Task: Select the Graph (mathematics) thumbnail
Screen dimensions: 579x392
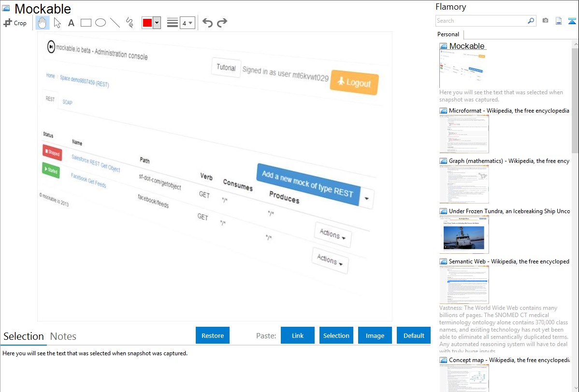Action: point(464,184)
